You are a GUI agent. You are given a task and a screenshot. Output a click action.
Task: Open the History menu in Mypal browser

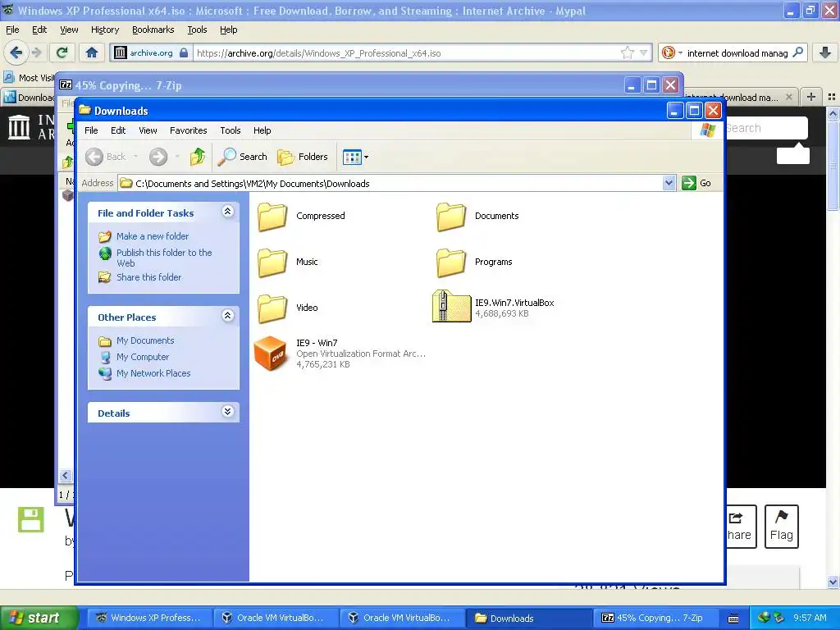pos(105,30)
